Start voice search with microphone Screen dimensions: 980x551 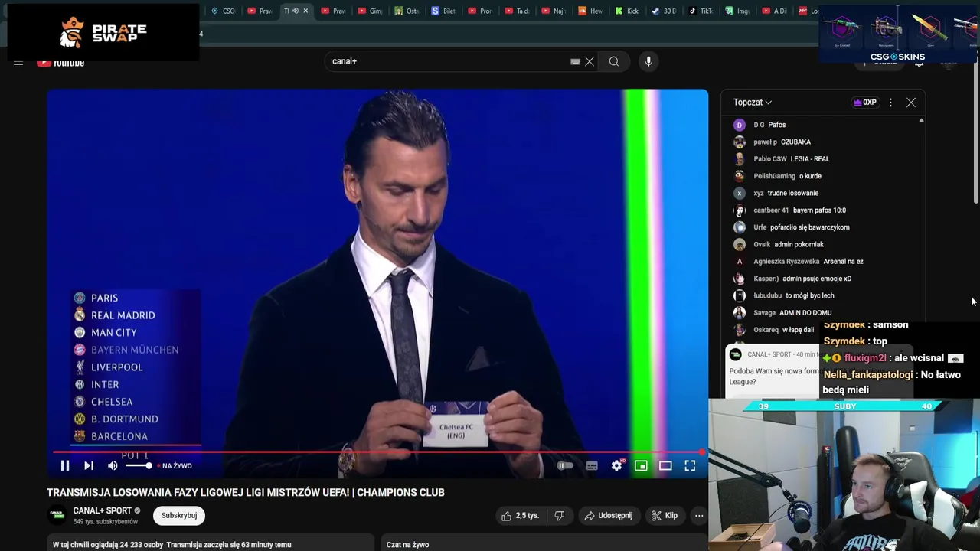coord(648,61)
